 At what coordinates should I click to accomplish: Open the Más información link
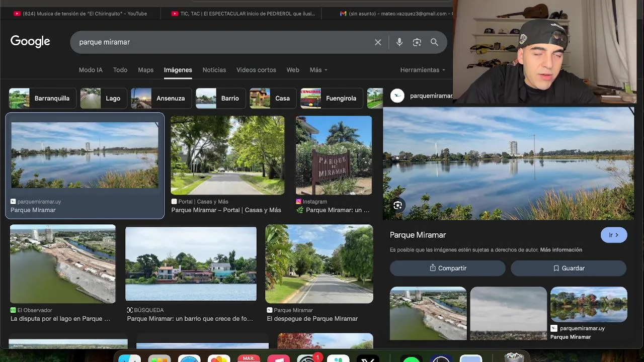(x=561, y=250)
